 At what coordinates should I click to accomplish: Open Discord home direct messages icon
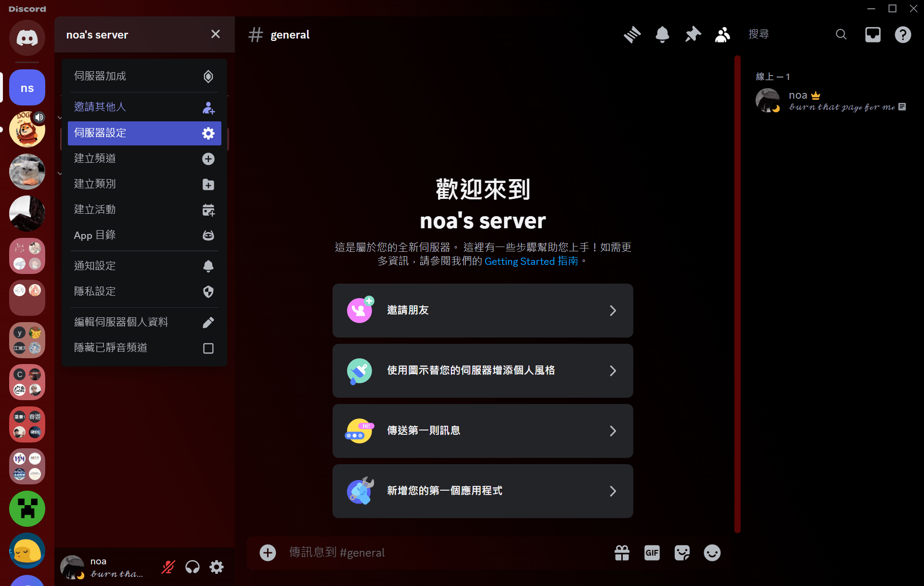click(27, 38)
